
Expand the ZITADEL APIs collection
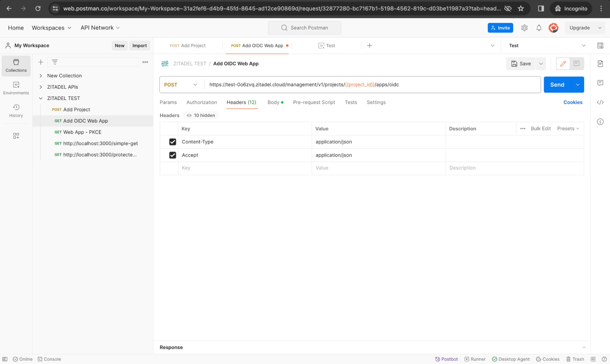(x=41, y=87)
